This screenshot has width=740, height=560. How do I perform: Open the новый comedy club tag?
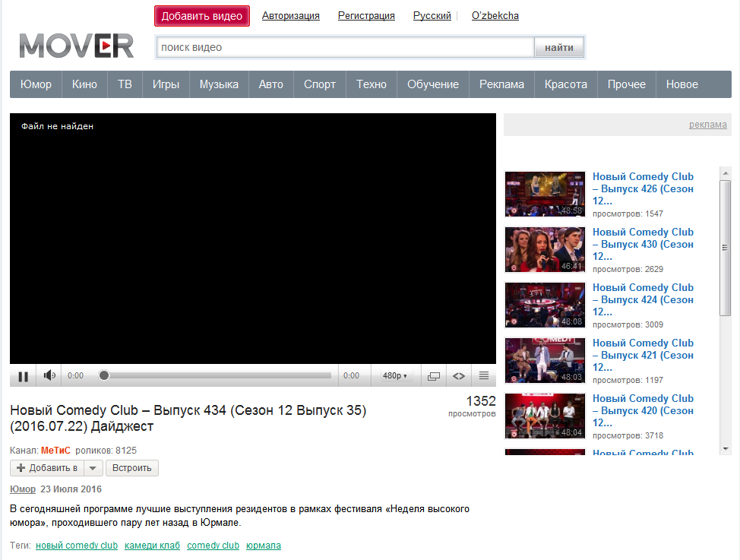point(77,546)
